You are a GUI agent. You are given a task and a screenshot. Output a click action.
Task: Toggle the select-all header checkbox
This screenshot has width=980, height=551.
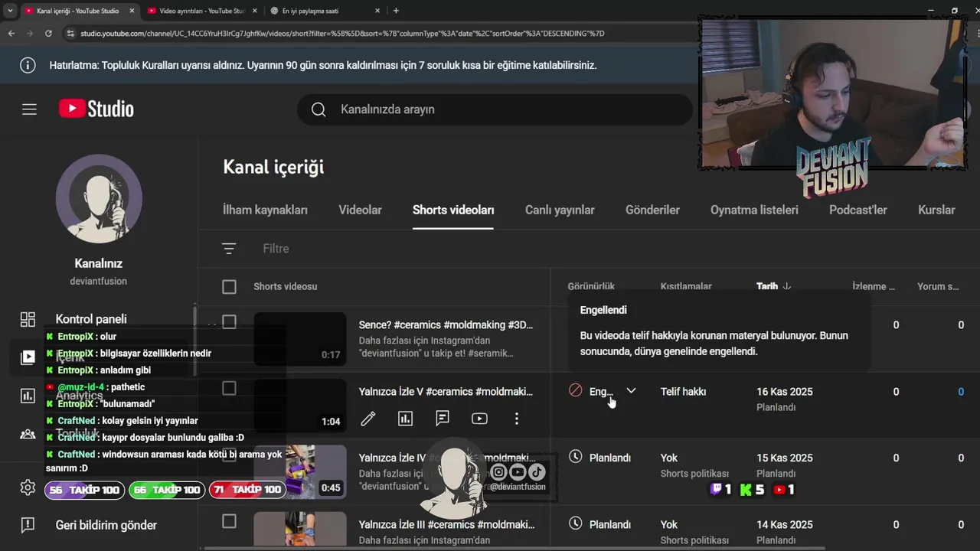point(229,287)
